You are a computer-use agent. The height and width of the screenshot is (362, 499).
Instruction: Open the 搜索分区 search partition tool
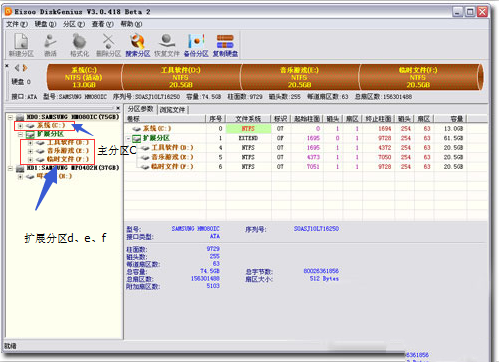click(x=138, y=46)
